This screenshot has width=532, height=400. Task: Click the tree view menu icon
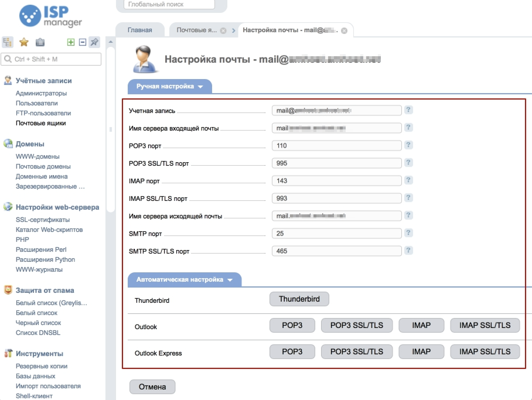[x=8, y=42]
